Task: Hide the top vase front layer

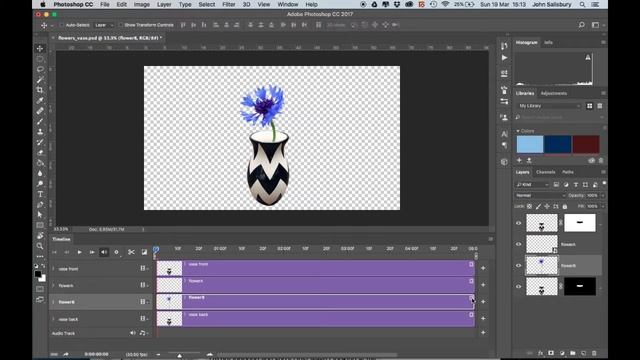Action: point(518,223)
